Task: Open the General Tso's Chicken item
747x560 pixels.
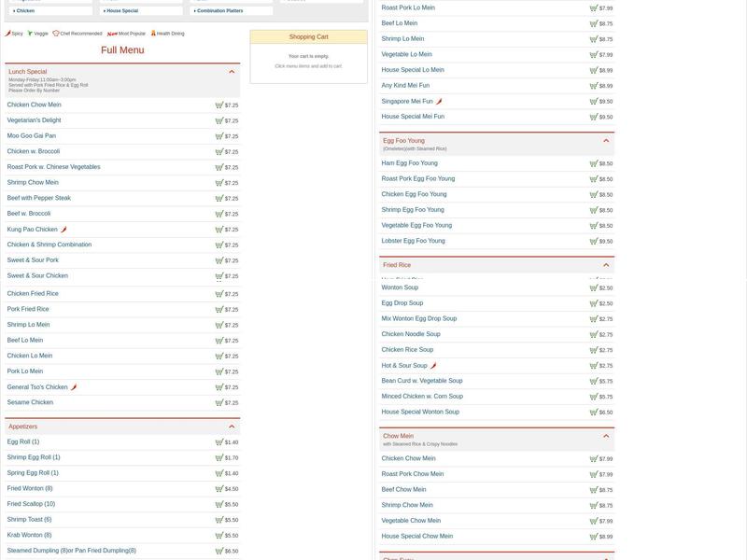Action: pyautogui.click(x=37, y=387)
